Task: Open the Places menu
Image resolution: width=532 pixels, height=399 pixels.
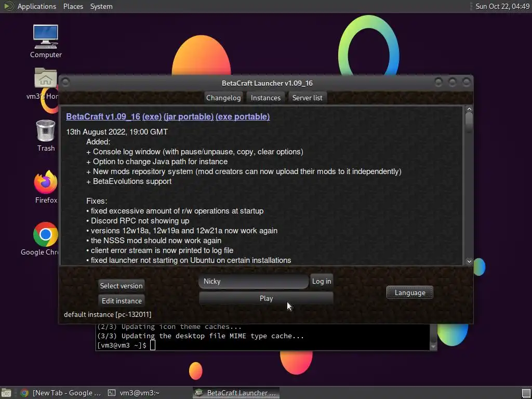Action: tap(73, 6)
